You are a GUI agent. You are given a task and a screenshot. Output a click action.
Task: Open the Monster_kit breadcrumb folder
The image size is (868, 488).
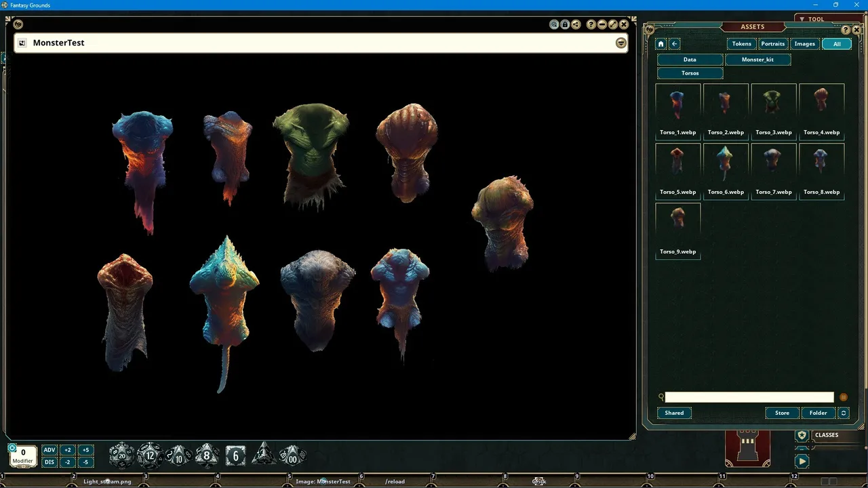[757, 60]
